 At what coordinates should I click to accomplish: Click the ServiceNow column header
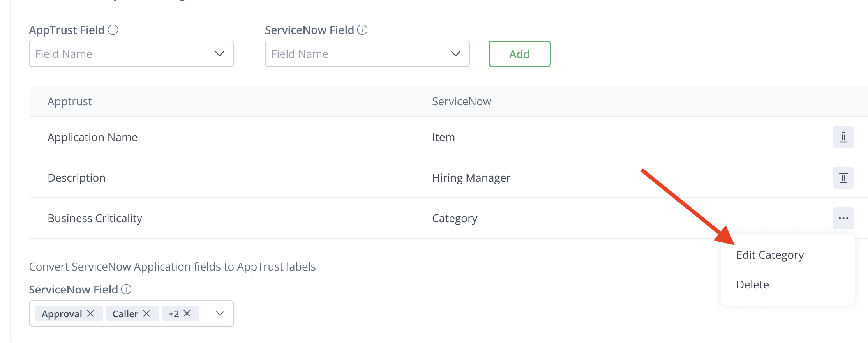[462, 101]
